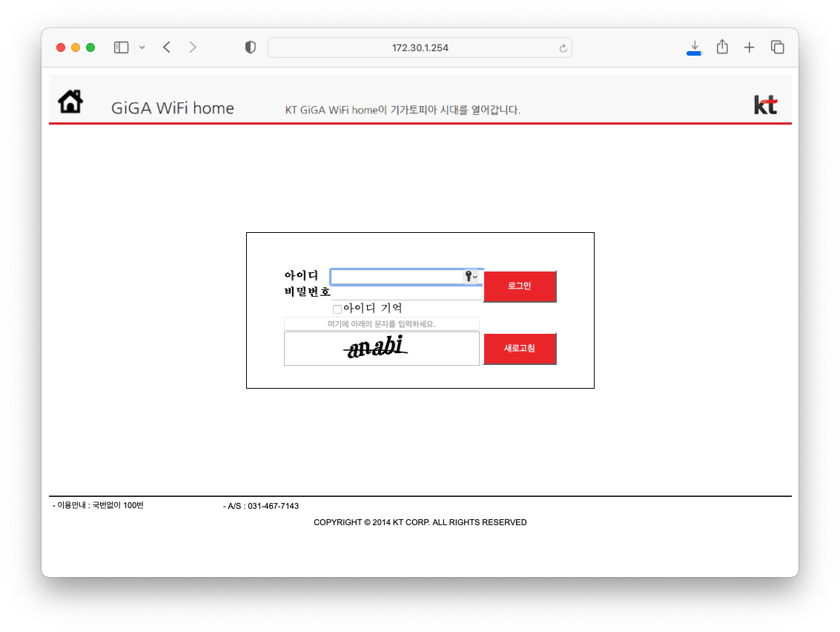Click the captcha image reading anabi
Viewport: 840px width, 632px height.
(x=381, y=349)
